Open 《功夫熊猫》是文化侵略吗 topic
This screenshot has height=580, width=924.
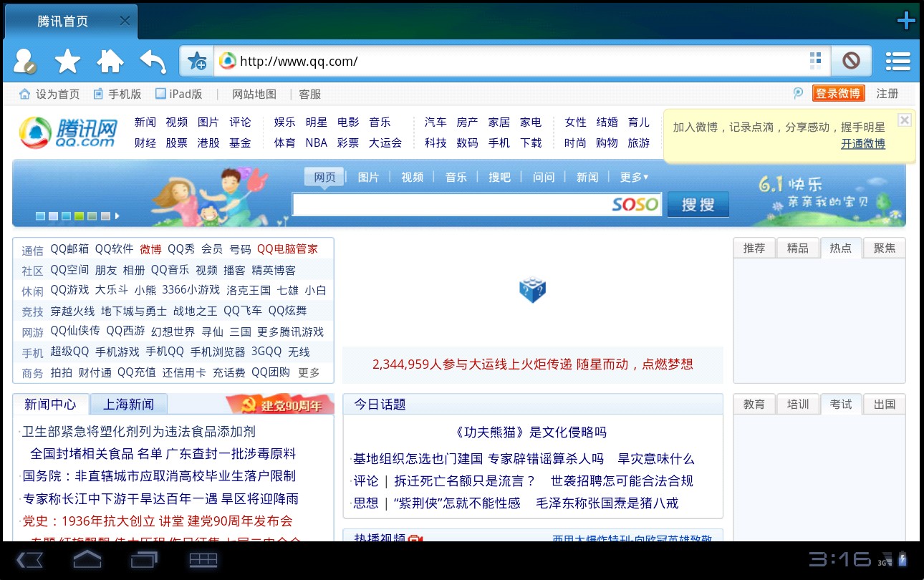click(x=531, y=432)
